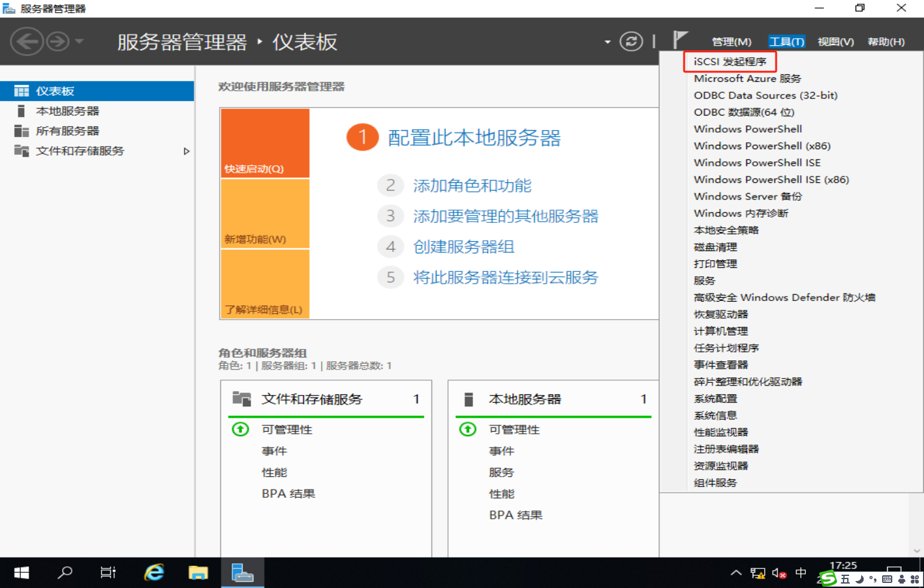Open 恢复驱动器
This screenshot has height=588, width=924.
click(x=720, y=314)
